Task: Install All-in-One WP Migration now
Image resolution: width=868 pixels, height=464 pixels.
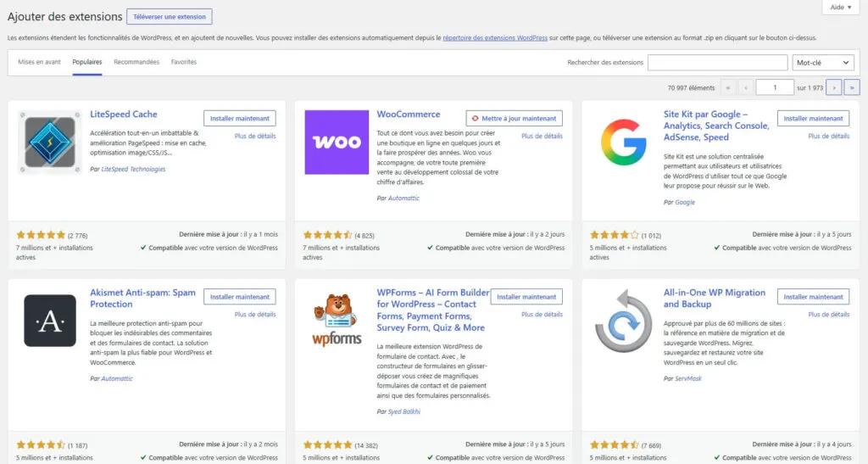Action: 813,297
